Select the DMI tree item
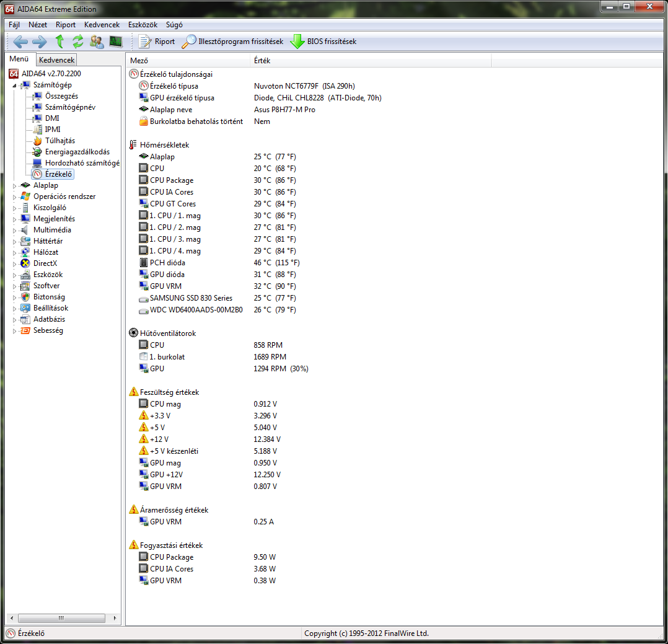This screenshot has width=668, height=644. pos(52,118)
